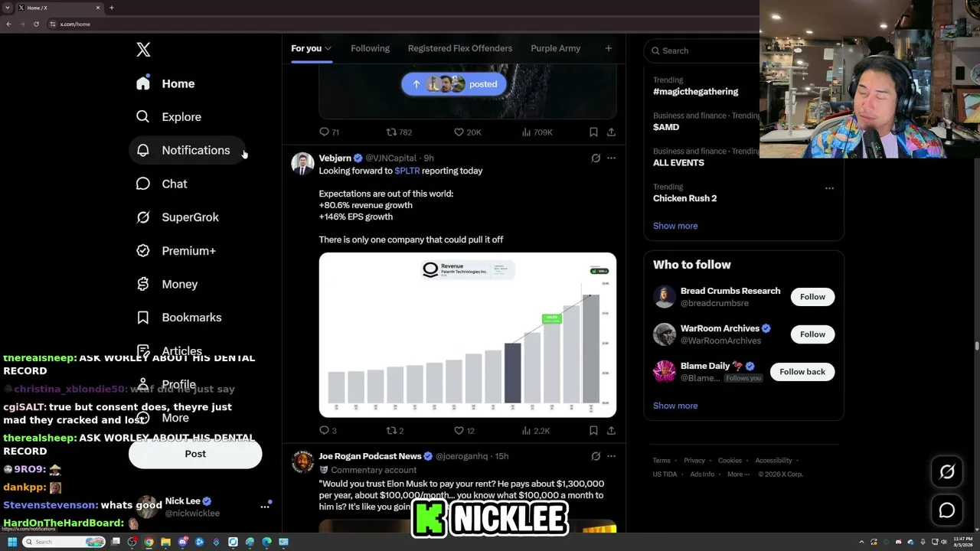Image resolution: width=980 pixels, height=551 pixels.
Task: Open options for Chicken Rush 2 trend
Action: 829,188
